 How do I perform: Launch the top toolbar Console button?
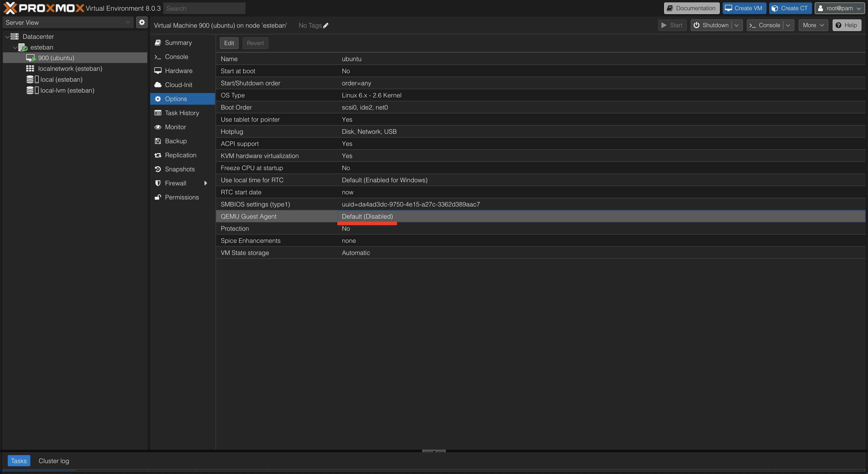point(765,25)
